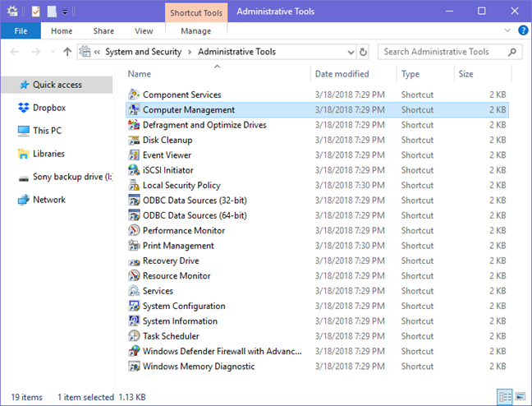Click the Windows Memory Diagnostic icon
The height and width of the screenshot is (406, 532).
click(x=134, y=366)
